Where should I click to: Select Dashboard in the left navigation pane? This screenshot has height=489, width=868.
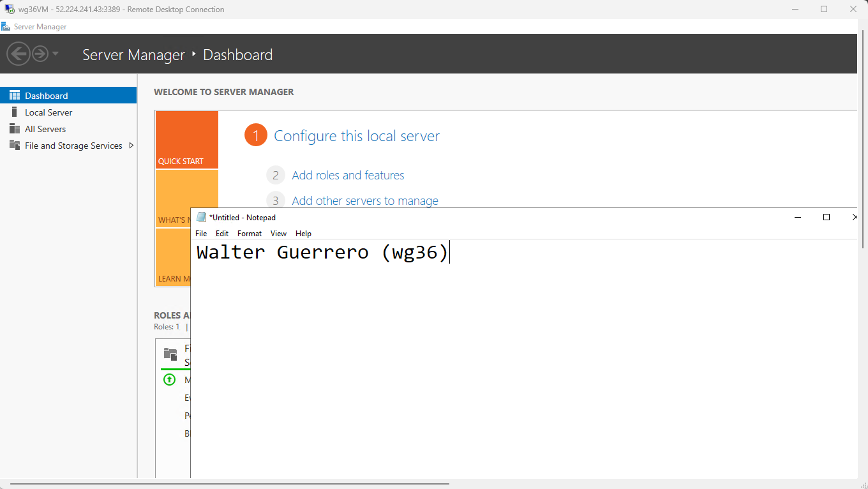[46, 96]
